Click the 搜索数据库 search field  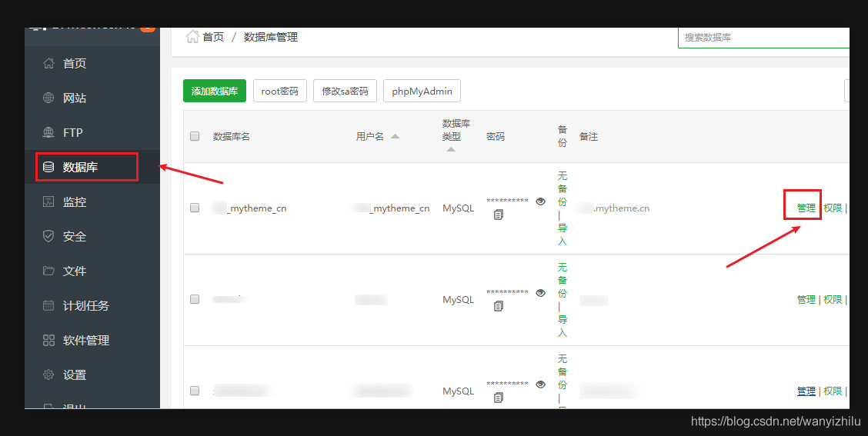point(762,37)
